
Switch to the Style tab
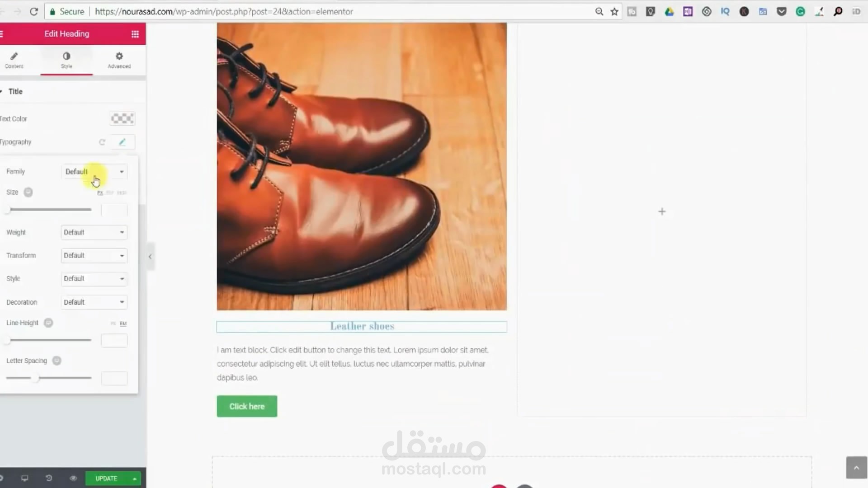tap(66, 60)
